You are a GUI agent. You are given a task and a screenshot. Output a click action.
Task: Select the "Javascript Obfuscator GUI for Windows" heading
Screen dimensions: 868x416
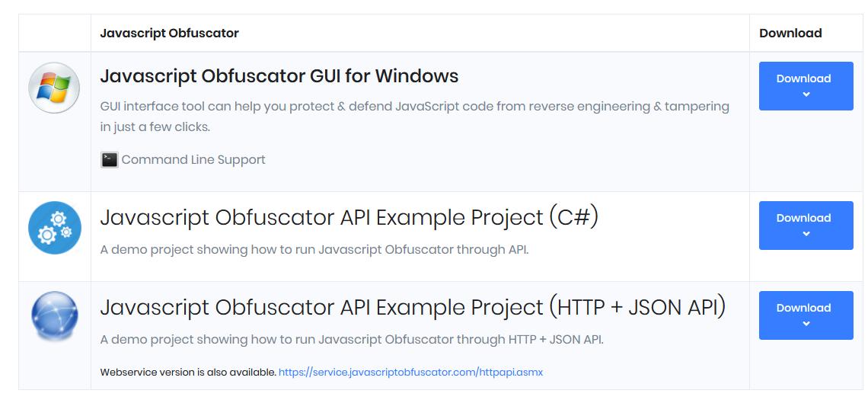tap(279, 76)
